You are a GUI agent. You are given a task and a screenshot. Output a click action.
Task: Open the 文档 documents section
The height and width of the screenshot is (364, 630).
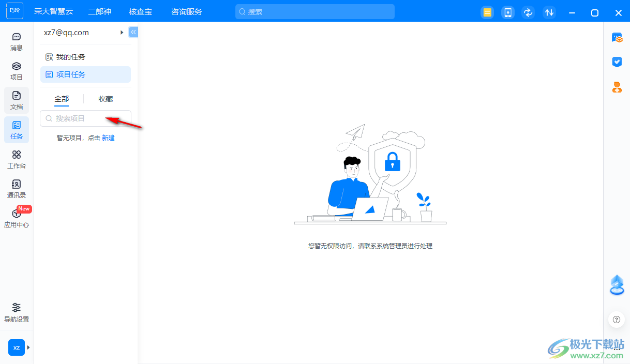[17, 101]
